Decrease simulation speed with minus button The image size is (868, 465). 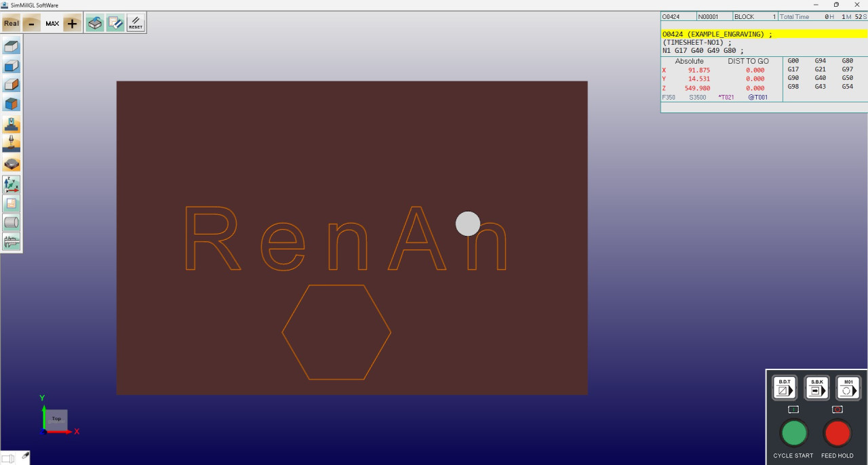pos(31,23)
